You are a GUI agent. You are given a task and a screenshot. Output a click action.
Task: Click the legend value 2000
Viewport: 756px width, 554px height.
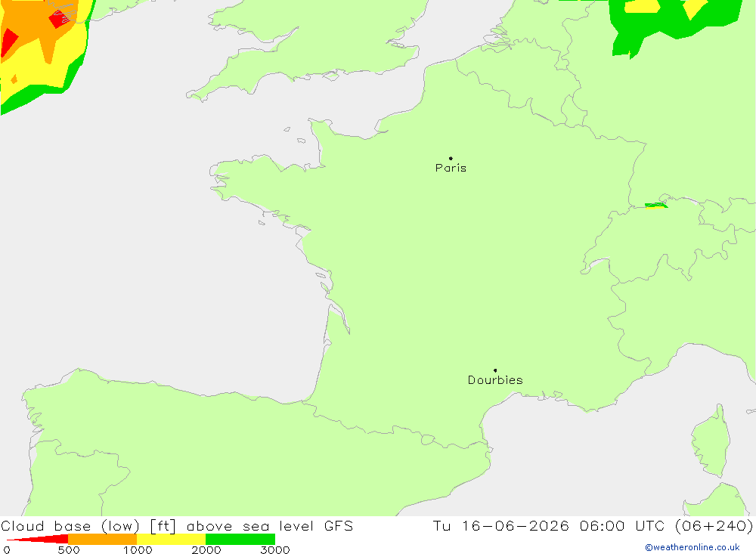(x=206, y=549)
